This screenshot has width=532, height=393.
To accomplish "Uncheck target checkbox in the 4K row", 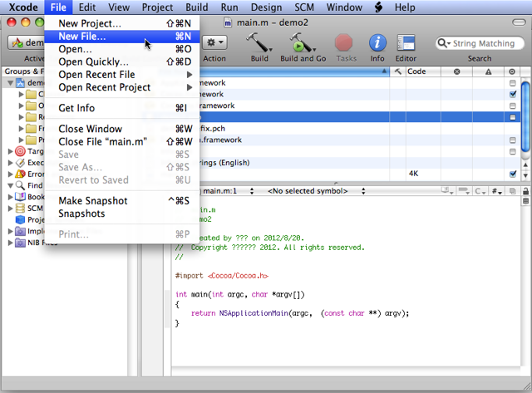I will (x=513, y=174).
